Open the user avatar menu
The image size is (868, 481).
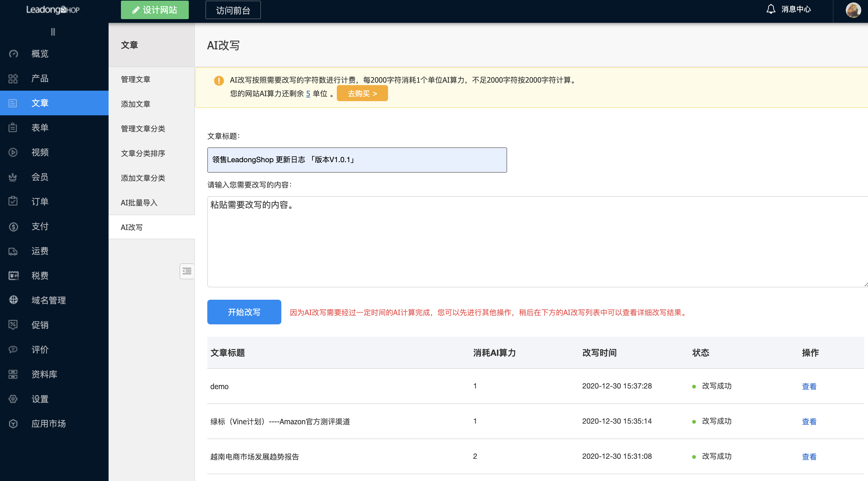853,10
